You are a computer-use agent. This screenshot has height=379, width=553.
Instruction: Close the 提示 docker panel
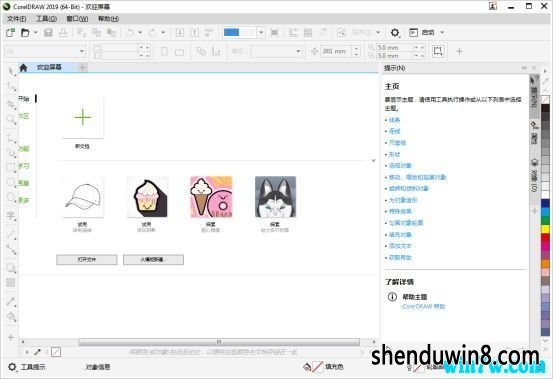pyautogui.click(x=534, y=68)
